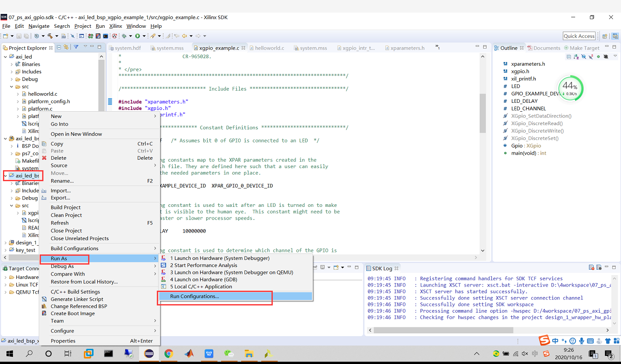Click the Back arrow navigation icon

pyautogui.click(x=184, y=36)
